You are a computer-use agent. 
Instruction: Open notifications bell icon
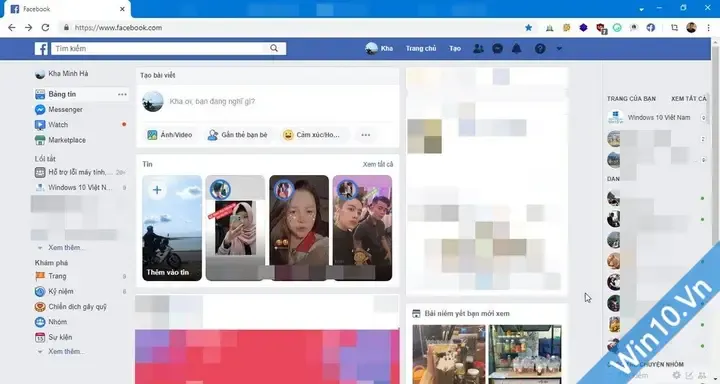517,48
